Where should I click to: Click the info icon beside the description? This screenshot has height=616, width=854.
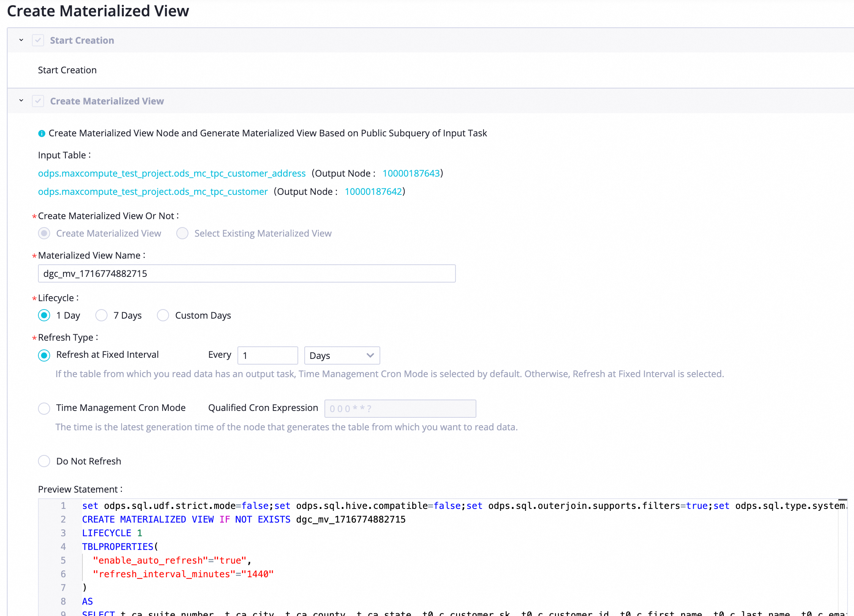click(42, 133)
